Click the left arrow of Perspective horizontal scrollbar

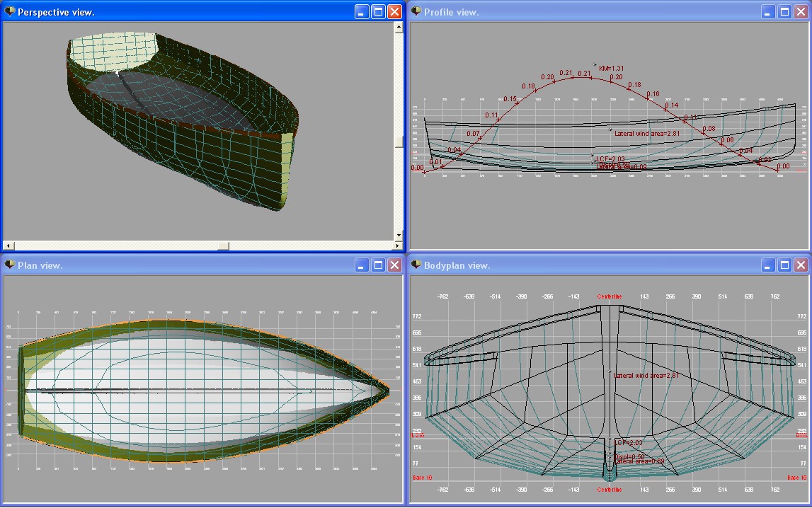click(x=8, y=246)
